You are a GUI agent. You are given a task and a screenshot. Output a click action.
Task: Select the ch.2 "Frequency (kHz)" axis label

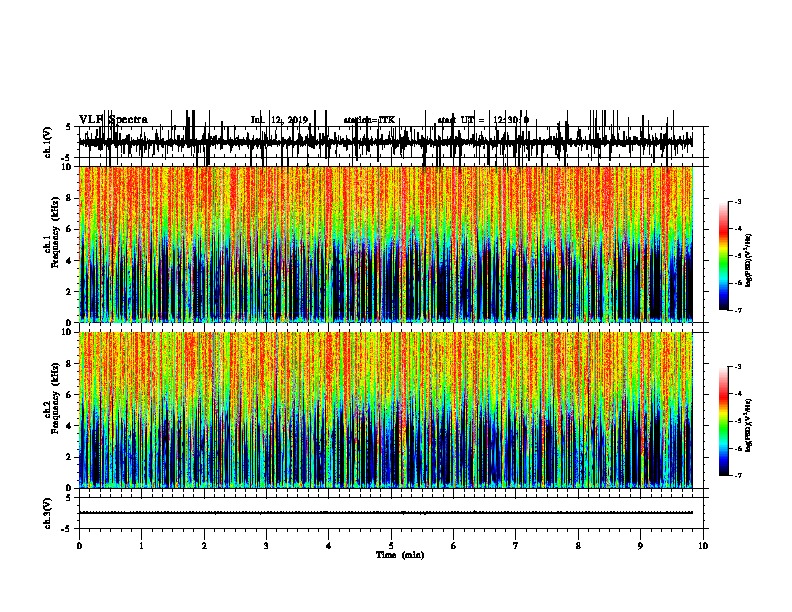click(x=56, y=400)
